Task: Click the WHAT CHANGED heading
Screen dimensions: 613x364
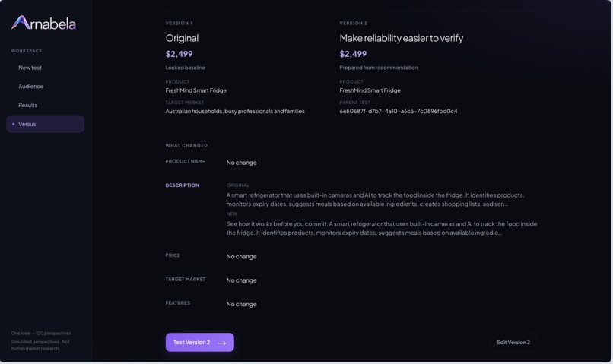Action: point(186,145)
